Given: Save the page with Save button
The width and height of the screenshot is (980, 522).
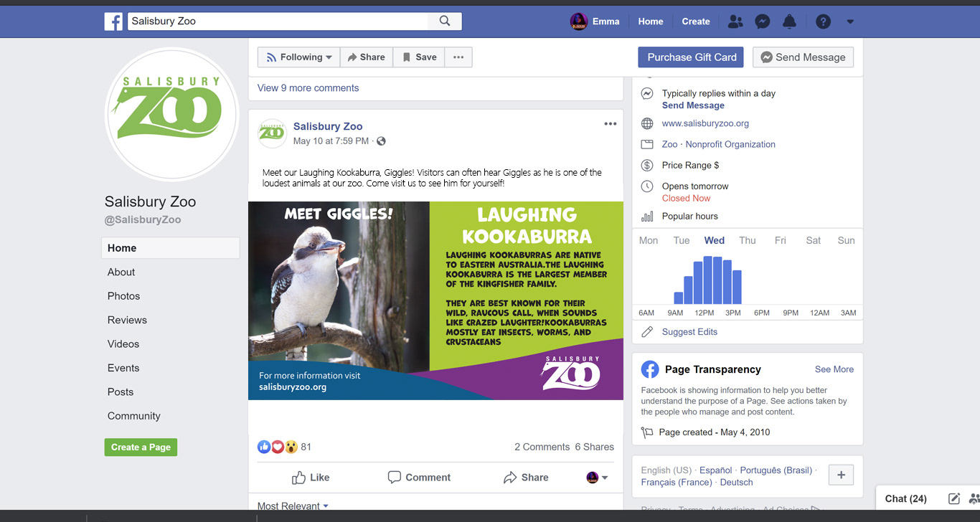Looking at the screenshot, I should [419, 57].
